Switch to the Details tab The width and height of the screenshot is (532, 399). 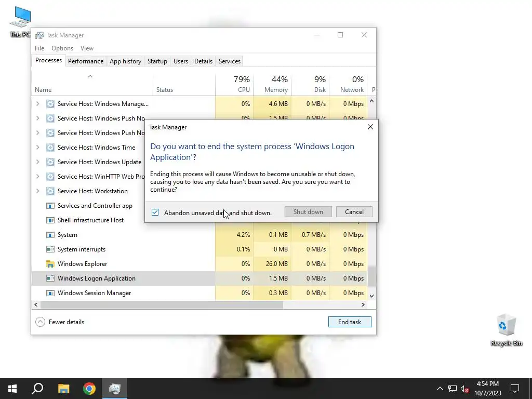pyautogui.click(x=203, y=61)
